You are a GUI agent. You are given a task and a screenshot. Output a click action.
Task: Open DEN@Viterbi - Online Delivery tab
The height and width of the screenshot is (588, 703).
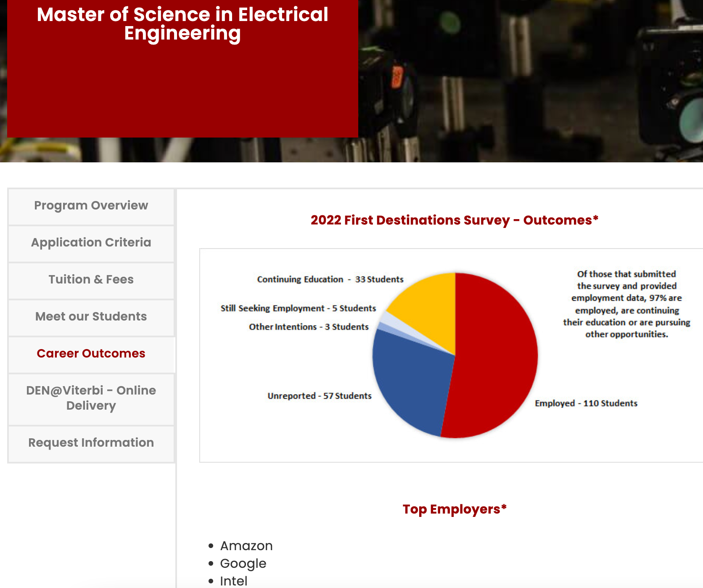click(x=91, y=398)
